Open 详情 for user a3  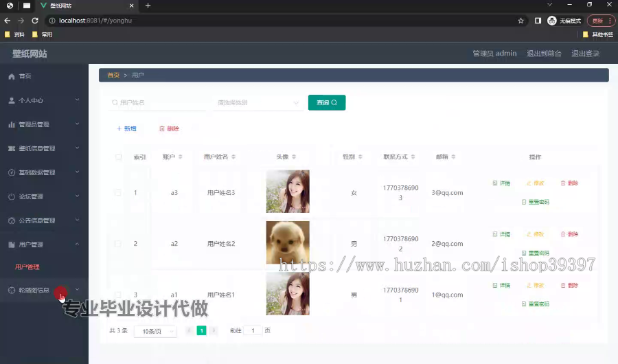pos(501,183)
